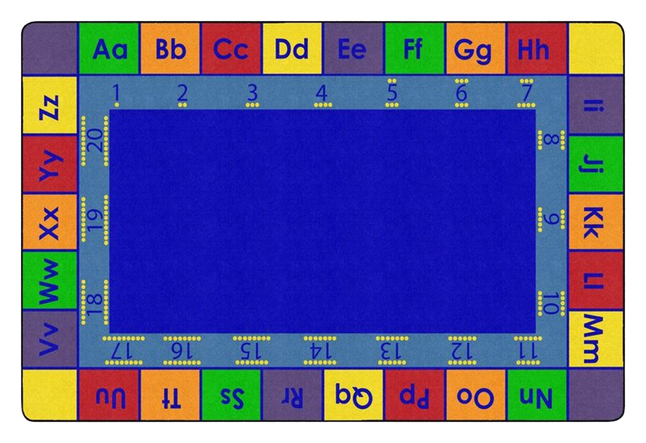
Task: Select the orange Bb letter tile
Action: (171, 49)
